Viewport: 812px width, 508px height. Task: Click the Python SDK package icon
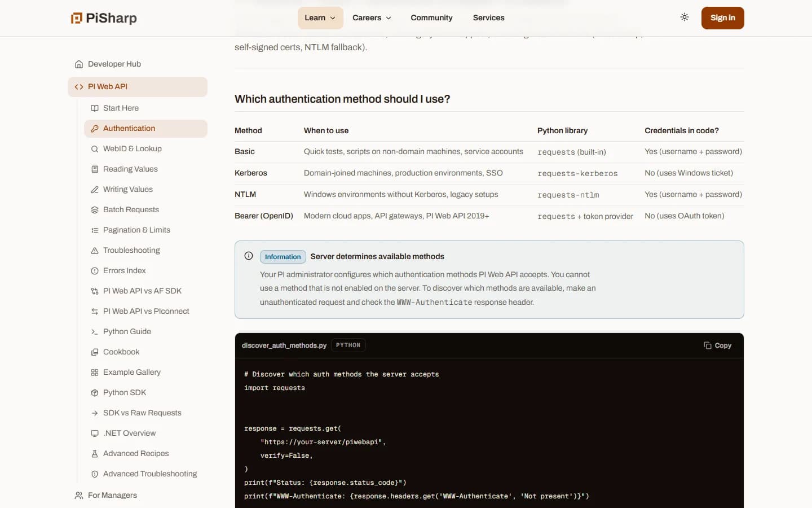95,393
